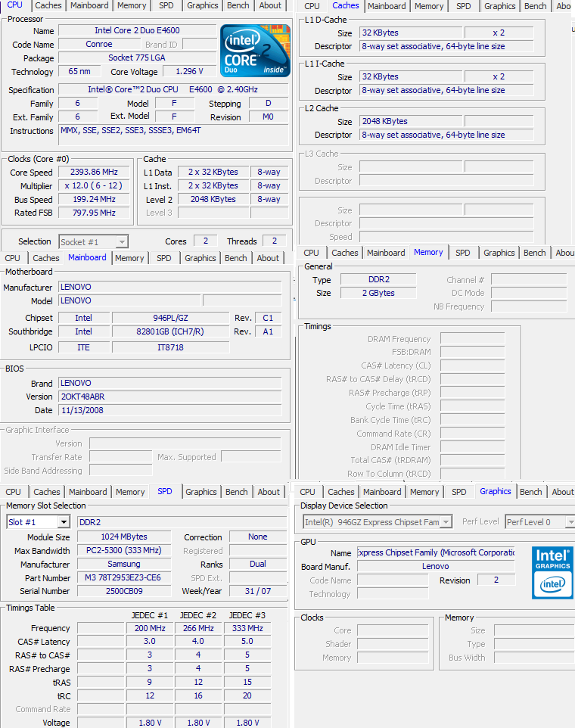
Task: Select the active Mainboard tab above Motherboard group
Action: pos(87,257)
